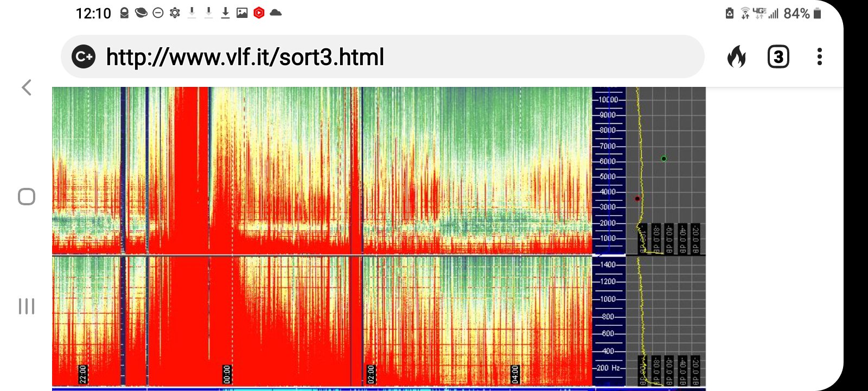Tap the flame clear-data icon
This screenshot has height=391, width=868.
[x=736, y=56]
